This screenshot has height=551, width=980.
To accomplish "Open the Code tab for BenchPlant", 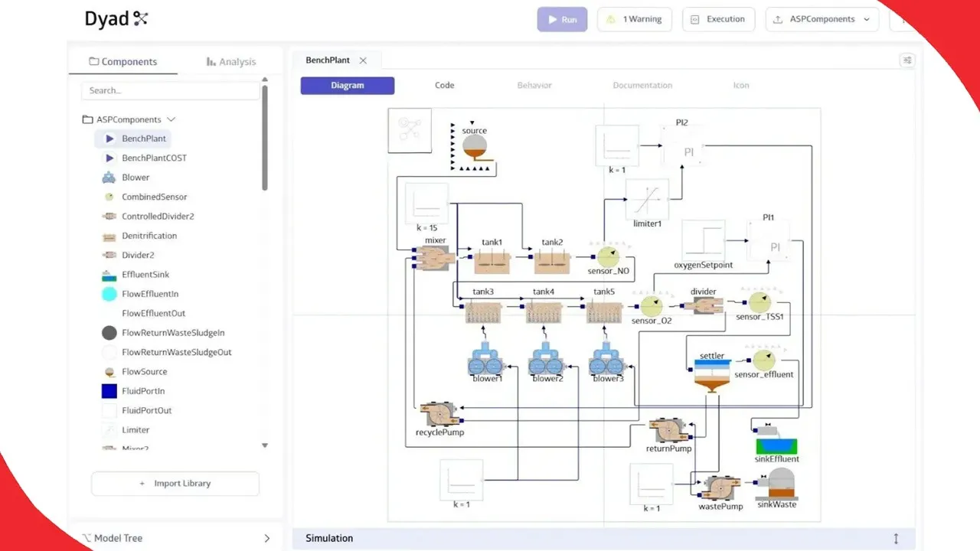I will coord(444,85).
